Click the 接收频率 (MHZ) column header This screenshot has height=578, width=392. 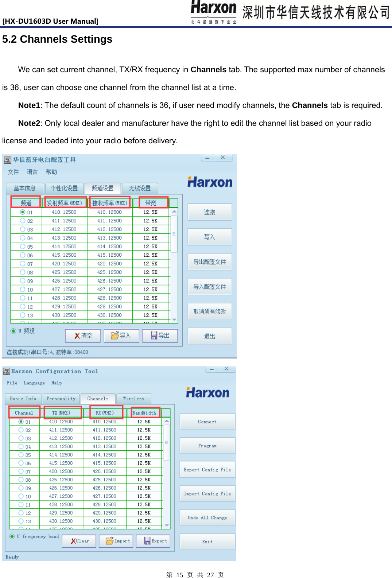pyautogui.click(x=110, y=203)
